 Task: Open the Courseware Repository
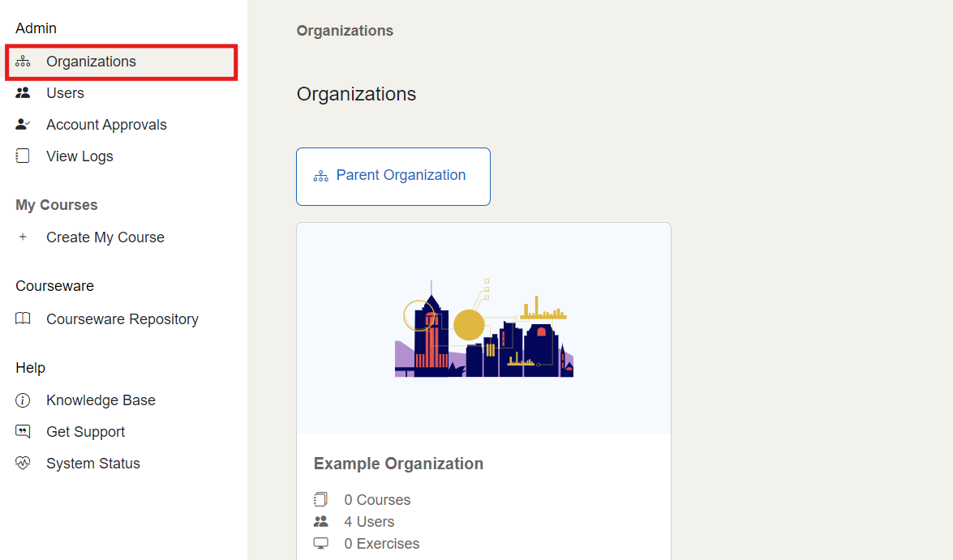click(x=122, y=318)
